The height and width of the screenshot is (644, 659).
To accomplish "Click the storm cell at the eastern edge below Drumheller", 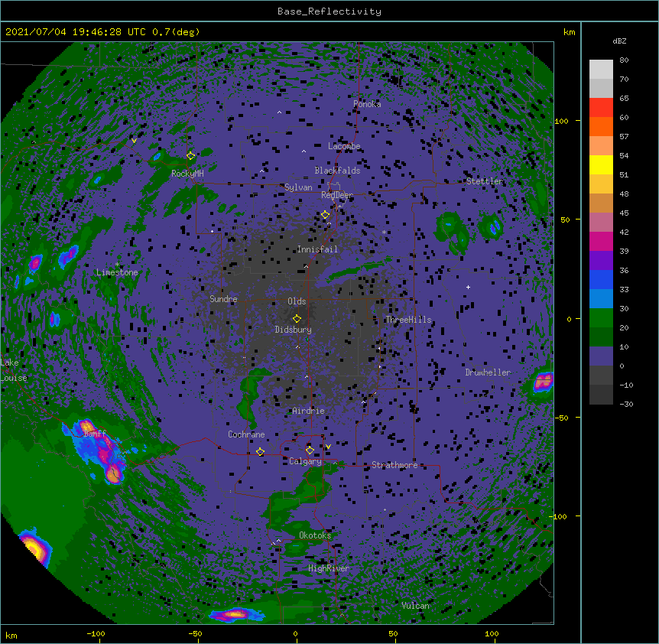I will (543, 382).
